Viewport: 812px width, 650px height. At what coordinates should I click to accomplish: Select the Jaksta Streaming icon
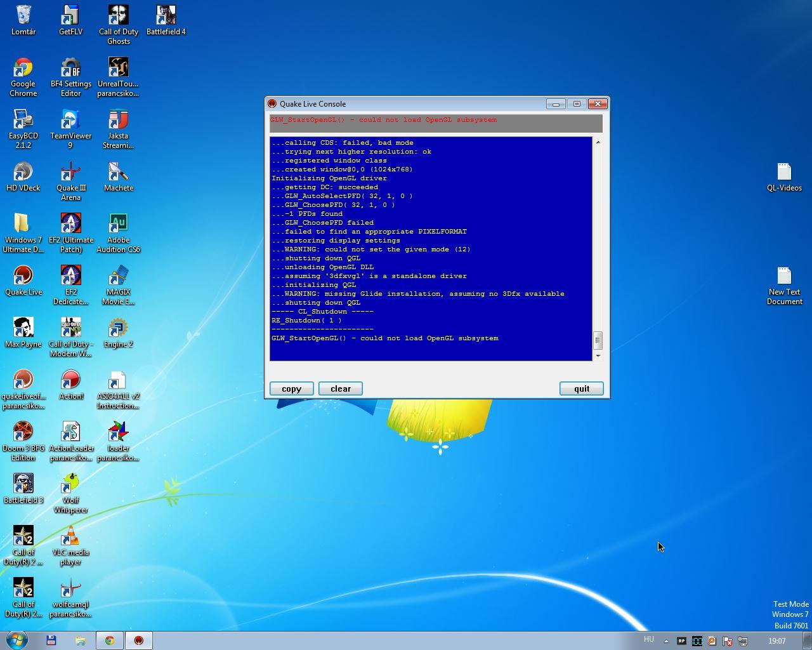119,129
